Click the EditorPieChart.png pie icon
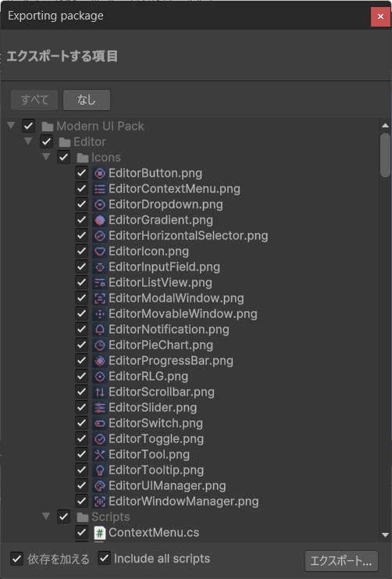Screen dimensions: 392x579 pyautogui.click(x=100, y=345)
